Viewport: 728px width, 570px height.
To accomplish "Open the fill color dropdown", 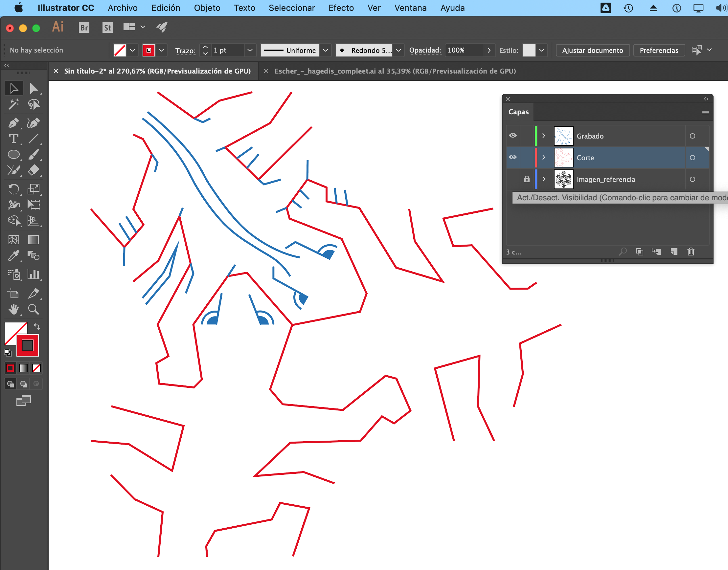I will pos(133,50).
